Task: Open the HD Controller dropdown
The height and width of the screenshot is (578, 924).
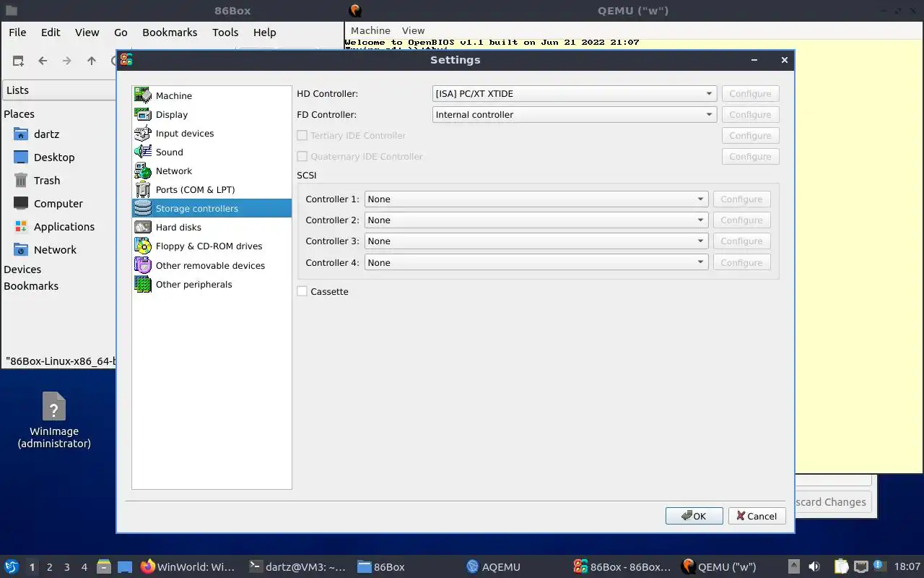Action: pyautogui.click(x=574, y=93)
